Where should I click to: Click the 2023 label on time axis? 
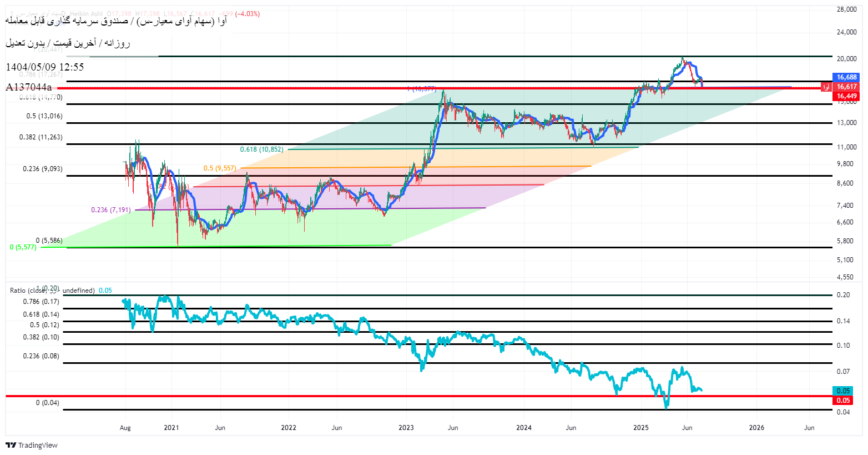click(x=406, y=428)
